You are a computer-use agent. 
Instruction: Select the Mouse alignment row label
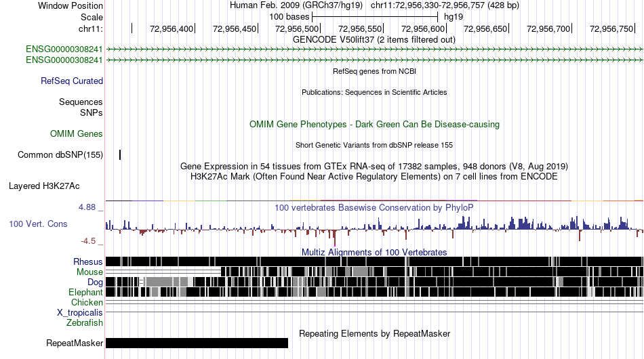tap(89, 272)
